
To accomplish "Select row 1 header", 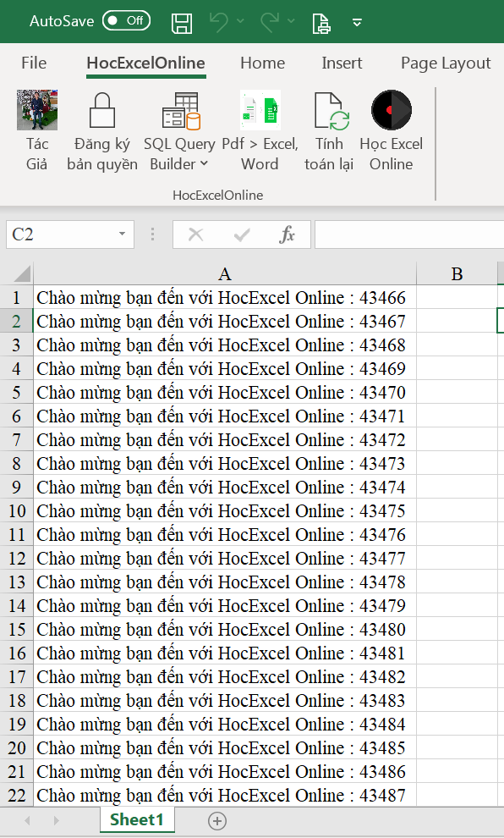I will [17, 297].
